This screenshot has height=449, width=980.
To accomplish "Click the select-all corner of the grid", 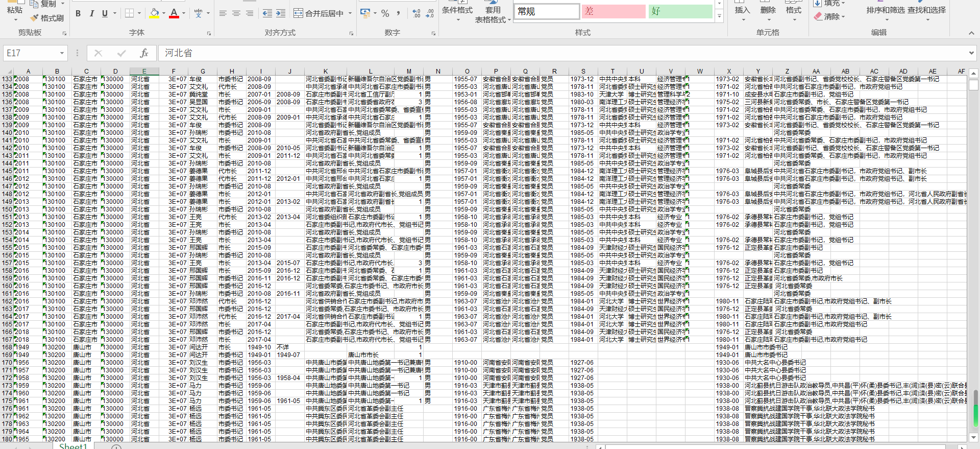I will point(7,72).
